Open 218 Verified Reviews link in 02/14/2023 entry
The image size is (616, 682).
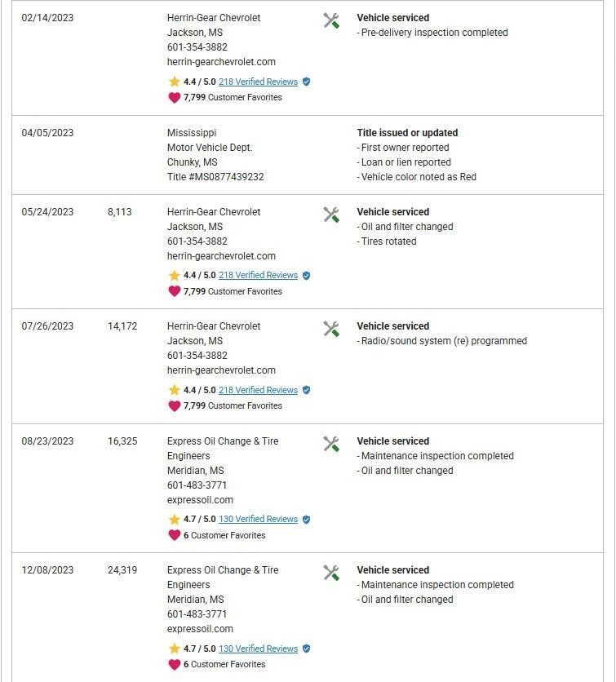click(258, 82)
